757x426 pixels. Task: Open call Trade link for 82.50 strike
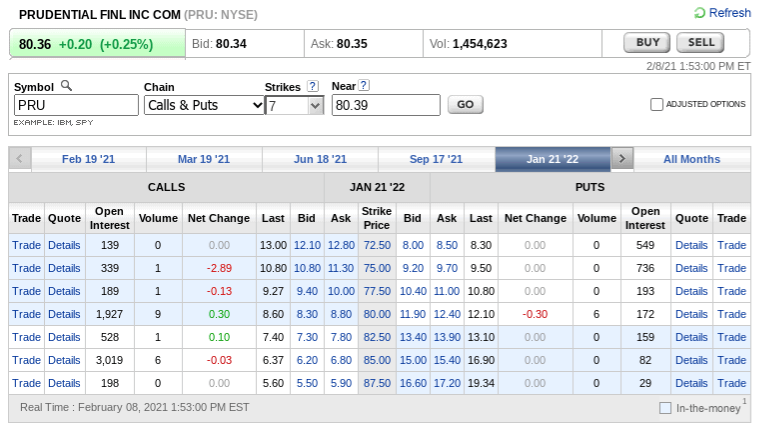coord(27,337)
